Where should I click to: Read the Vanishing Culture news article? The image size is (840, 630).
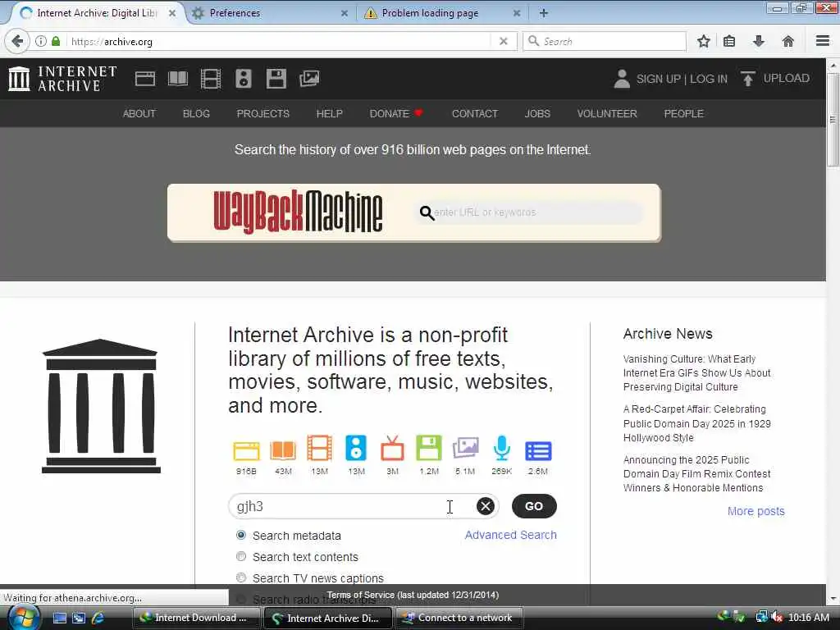click(696, 373)
